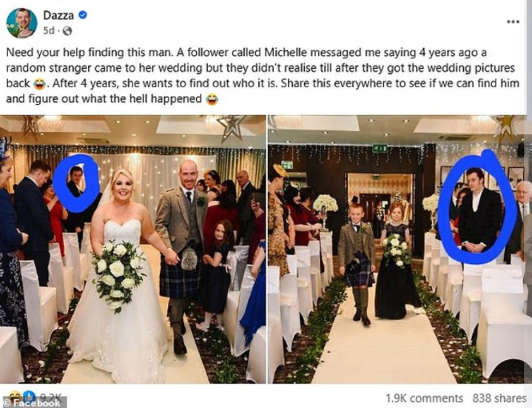
Task: Click the Facebook watermark label
Action: (33, 403)
